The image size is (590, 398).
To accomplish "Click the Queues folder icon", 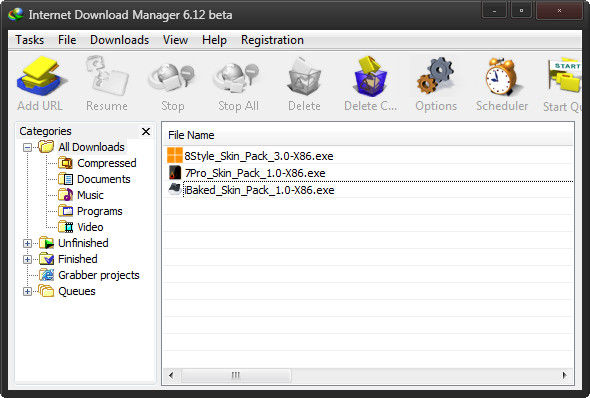I will 46,291.
